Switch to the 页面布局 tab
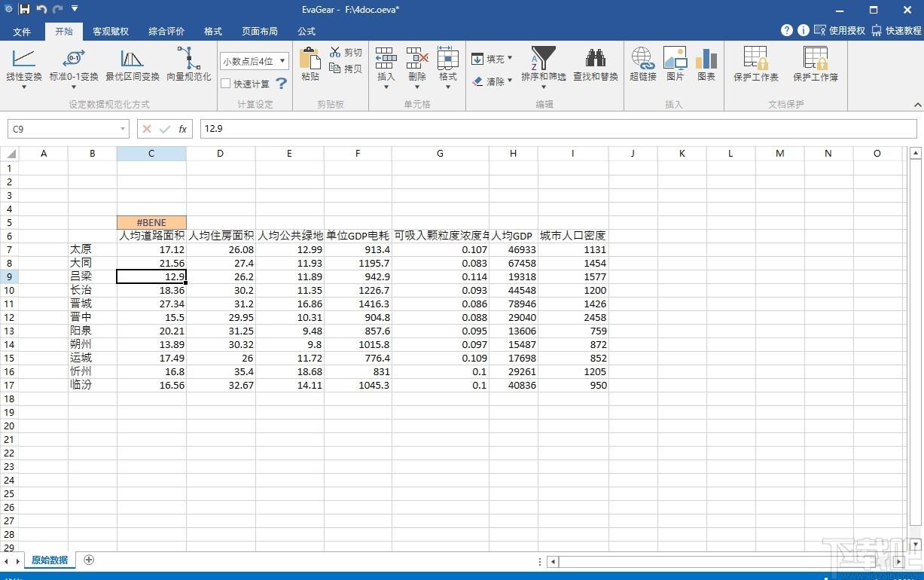Image resolution: width=924 pixels, height=580 pixels. pyautogui.click(x=260, y=32)
